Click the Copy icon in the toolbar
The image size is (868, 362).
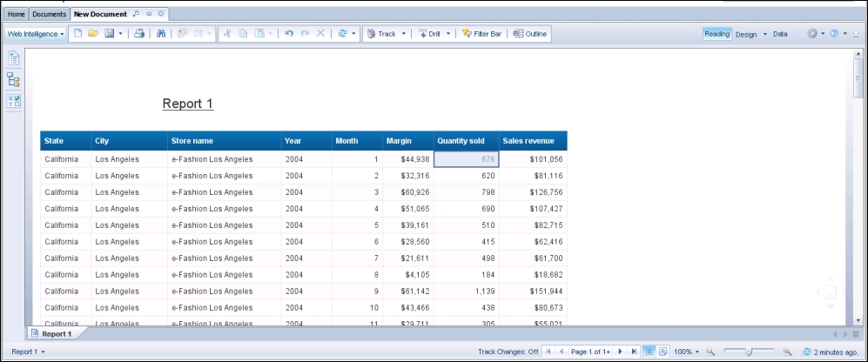[x=242, y=33]
